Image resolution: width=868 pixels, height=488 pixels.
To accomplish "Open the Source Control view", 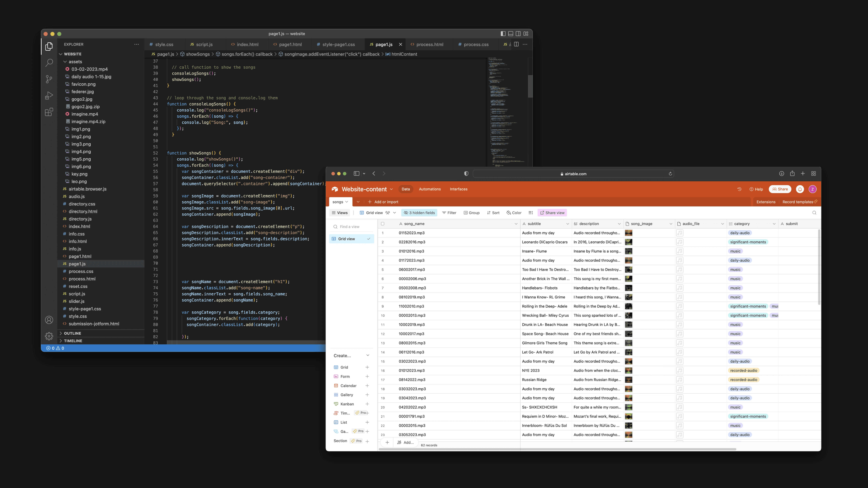I will tap(49, 79).
